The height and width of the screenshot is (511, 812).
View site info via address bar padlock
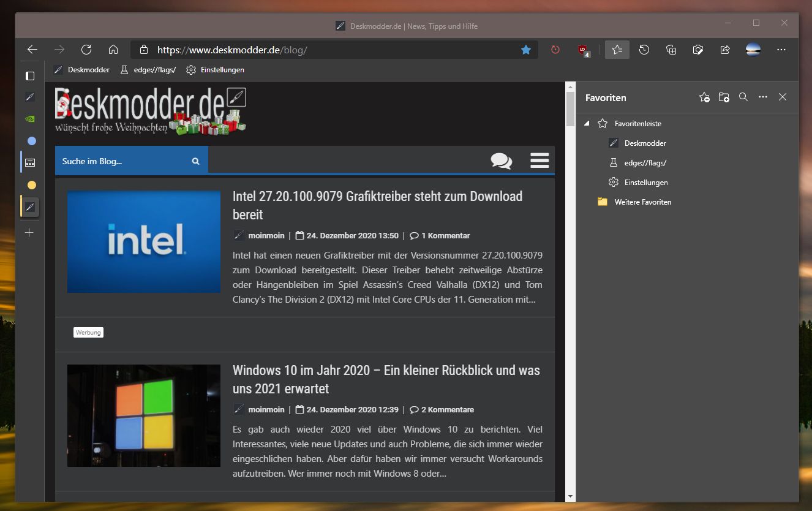(144, 50)
